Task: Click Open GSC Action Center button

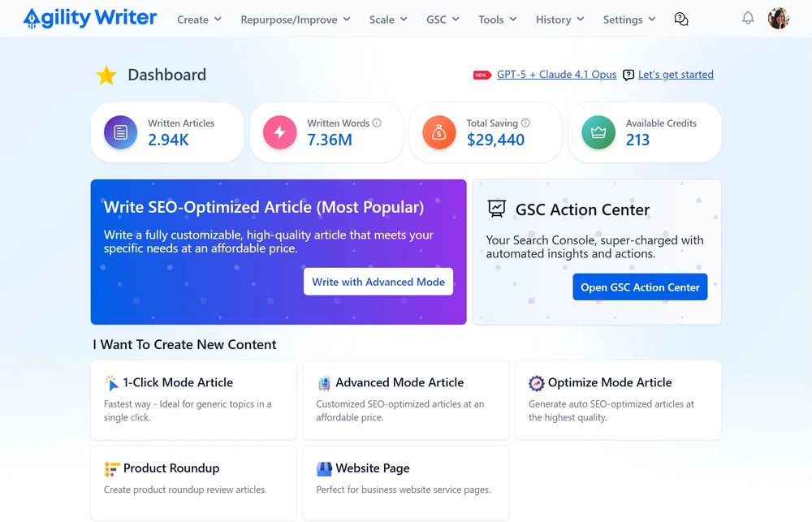Action: click(x=640, y=287)
